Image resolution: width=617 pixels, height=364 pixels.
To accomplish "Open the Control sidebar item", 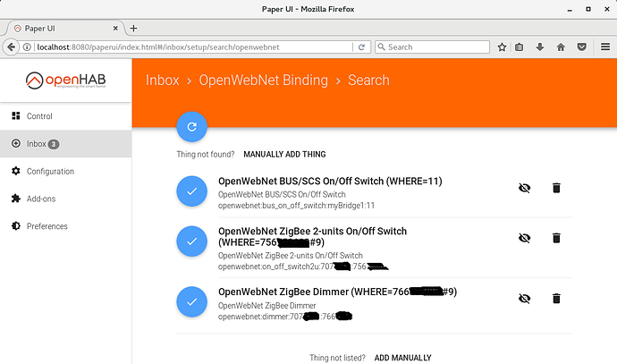I will (x=65, y=116).
